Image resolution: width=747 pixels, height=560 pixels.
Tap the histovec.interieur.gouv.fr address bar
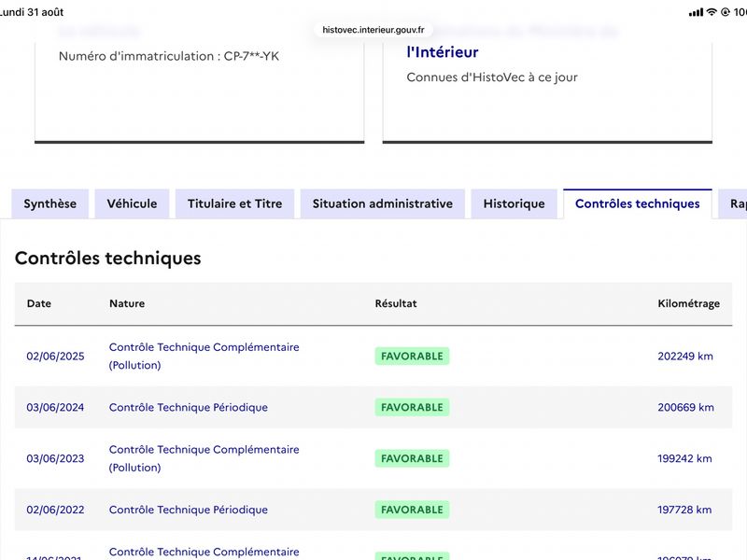click(373, 30)
